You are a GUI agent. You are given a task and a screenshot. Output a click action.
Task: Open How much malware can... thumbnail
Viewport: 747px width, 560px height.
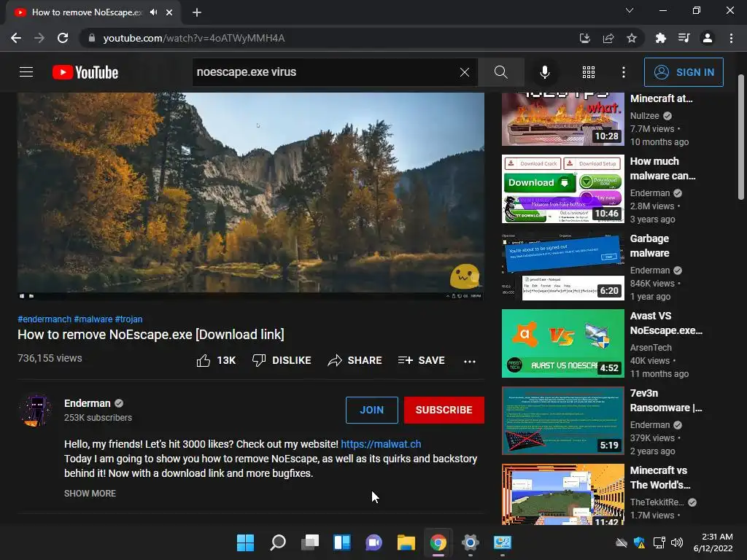[562, 189]
